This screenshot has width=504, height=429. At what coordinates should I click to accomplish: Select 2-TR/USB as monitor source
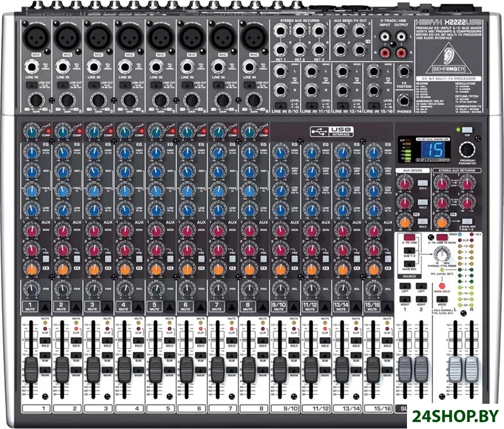pyautogui.click(x=409, y=237)
